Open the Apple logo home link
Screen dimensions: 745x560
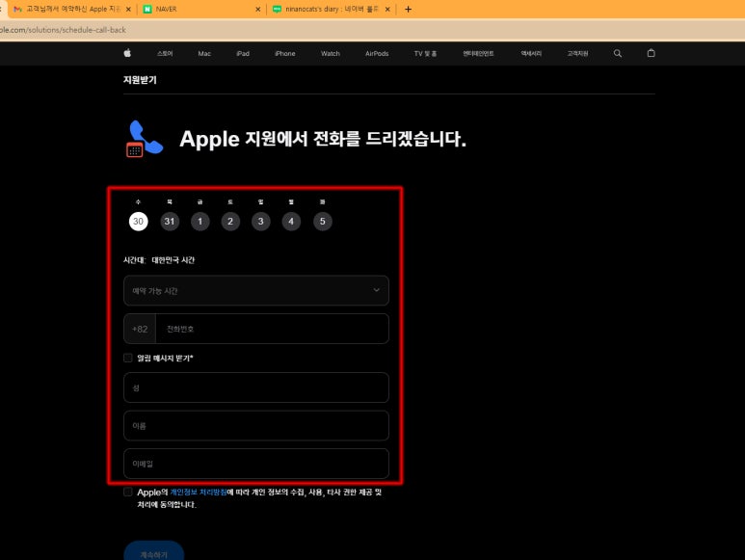coord(127,53)
